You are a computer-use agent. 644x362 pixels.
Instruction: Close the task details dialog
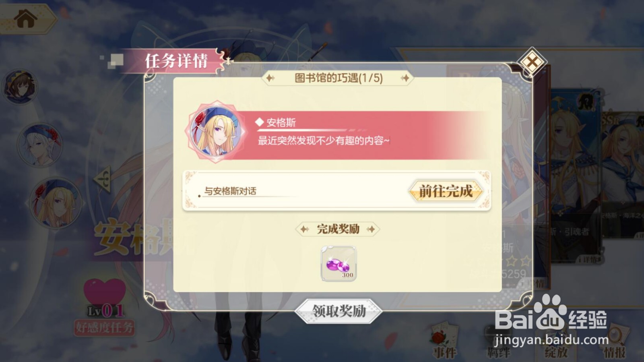pos(532,62)
